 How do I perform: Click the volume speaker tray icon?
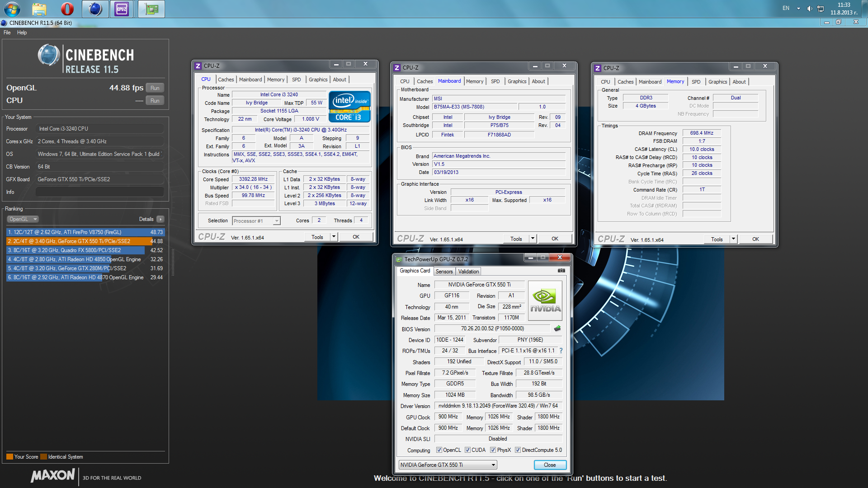[809, 8]
